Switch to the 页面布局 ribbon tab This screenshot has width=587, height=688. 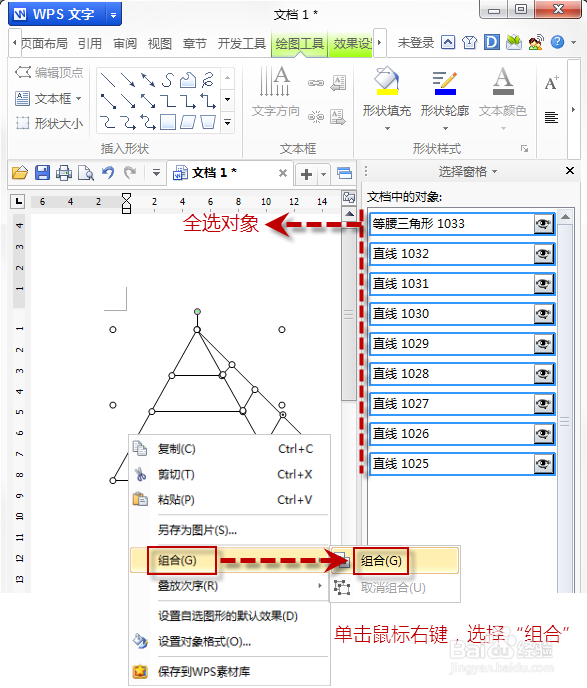click(44, 43)
